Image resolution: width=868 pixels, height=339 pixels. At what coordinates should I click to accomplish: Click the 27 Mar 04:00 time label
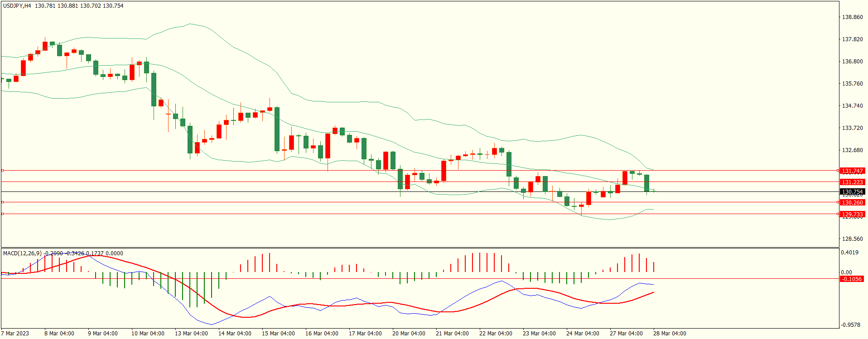click(x=626, y=334)
